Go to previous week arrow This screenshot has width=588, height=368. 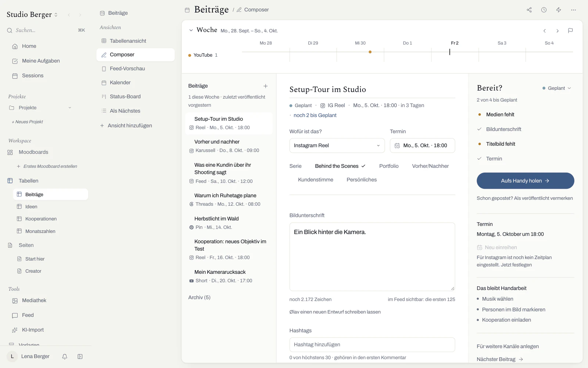[x=545, y=31]
